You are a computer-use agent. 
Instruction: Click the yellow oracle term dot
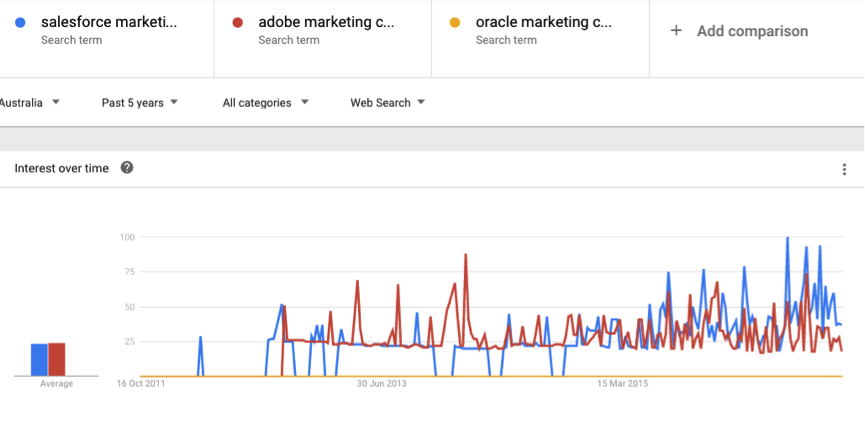(455, 23)
